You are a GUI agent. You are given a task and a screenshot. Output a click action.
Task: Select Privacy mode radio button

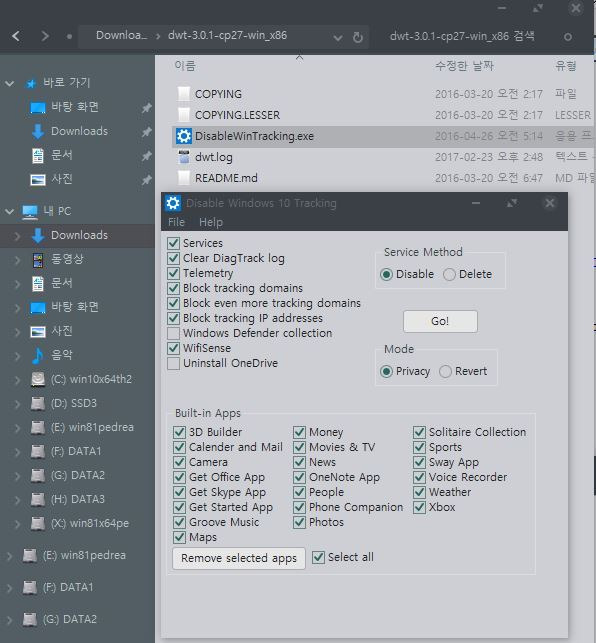[x=386, y=372]
